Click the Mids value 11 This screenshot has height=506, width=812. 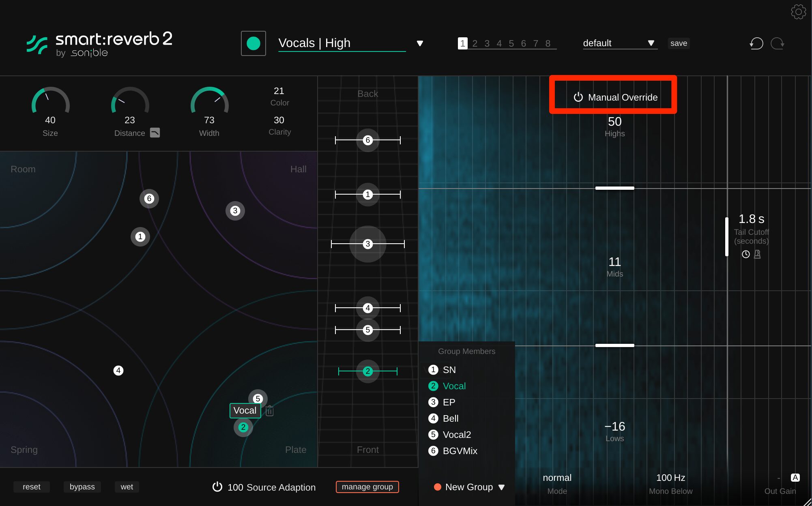pos(615,262)
